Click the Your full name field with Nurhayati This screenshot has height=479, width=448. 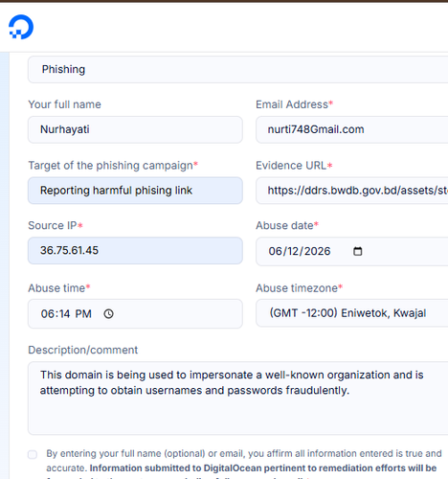[x=135, y=129]
